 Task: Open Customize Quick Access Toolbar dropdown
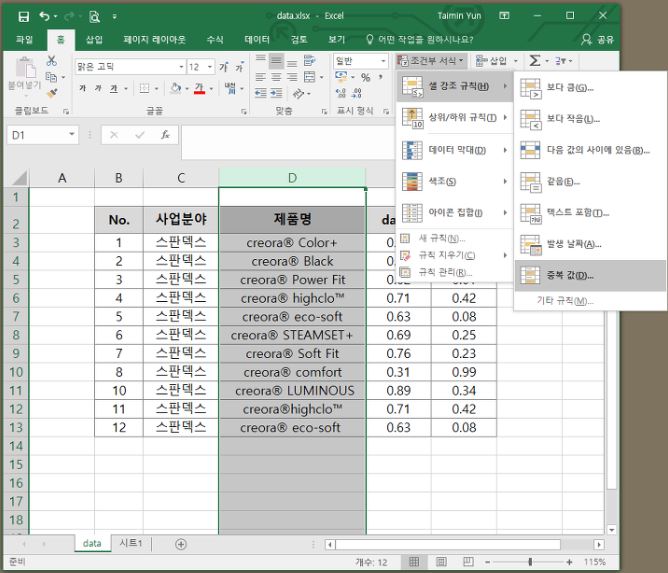pos(114,17)
